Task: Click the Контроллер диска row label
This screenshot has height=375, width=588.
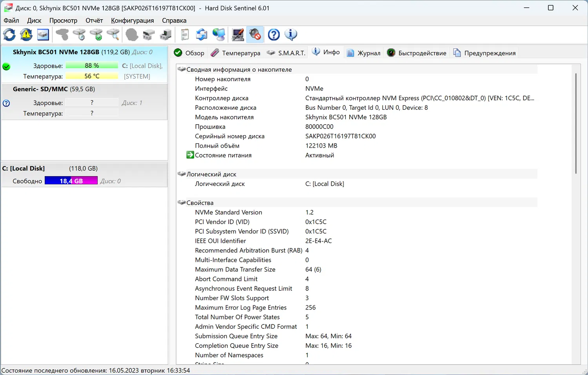Action: (x=221, y=98)
